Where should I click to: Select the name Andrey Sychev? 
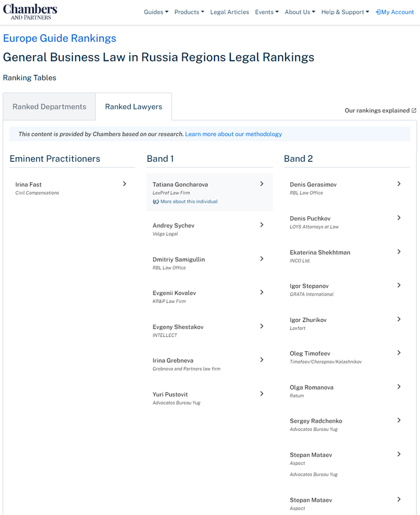pos(173,226)
